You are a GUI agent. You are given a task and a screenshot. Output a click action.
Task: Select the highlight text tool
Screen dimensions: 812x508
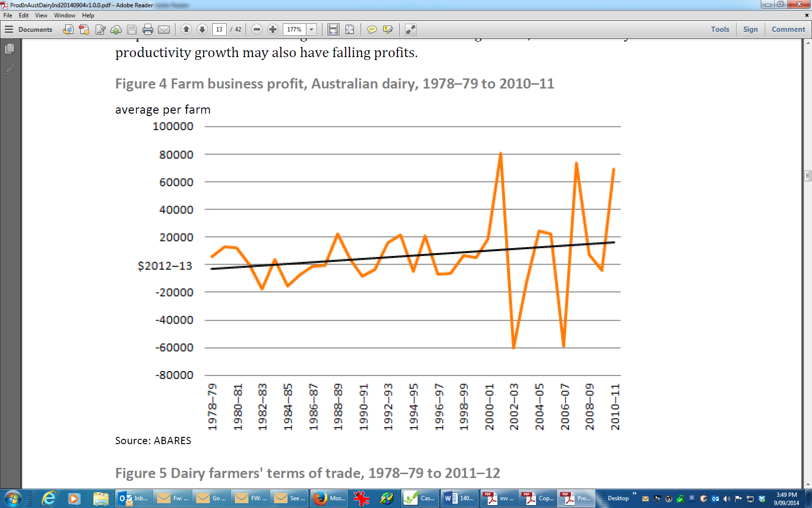point(388,30)
